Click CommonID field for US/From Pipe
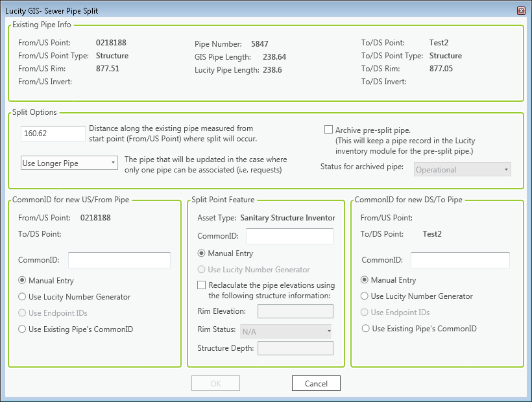The height and width of the screenshot is (402, 532). (119, 260)
